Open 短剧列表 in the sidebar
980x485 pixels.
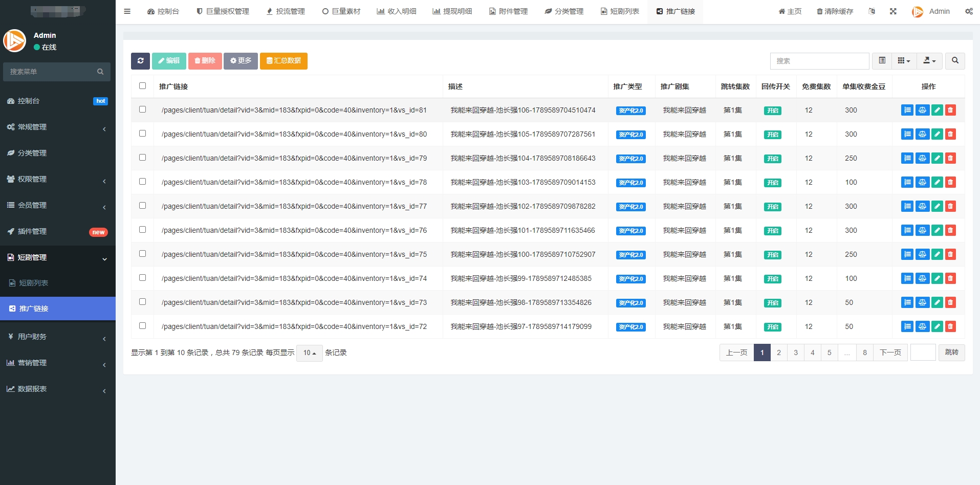(x=58, y=283)
